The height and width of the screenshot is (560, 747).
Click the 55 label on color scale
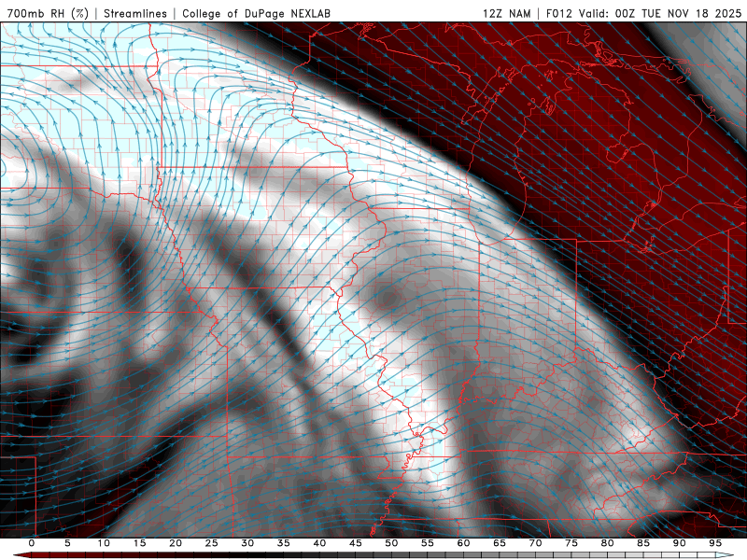click(428, 543)
